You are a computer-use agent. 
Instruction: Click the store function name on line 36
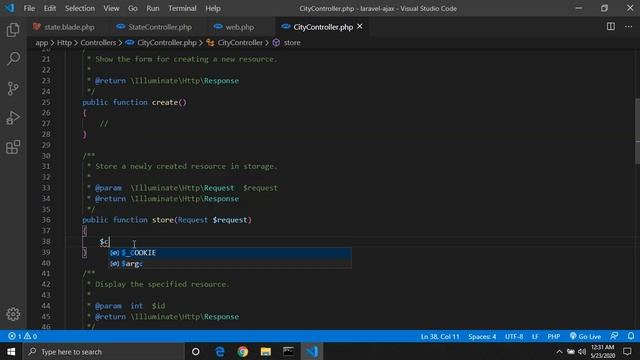163,220
